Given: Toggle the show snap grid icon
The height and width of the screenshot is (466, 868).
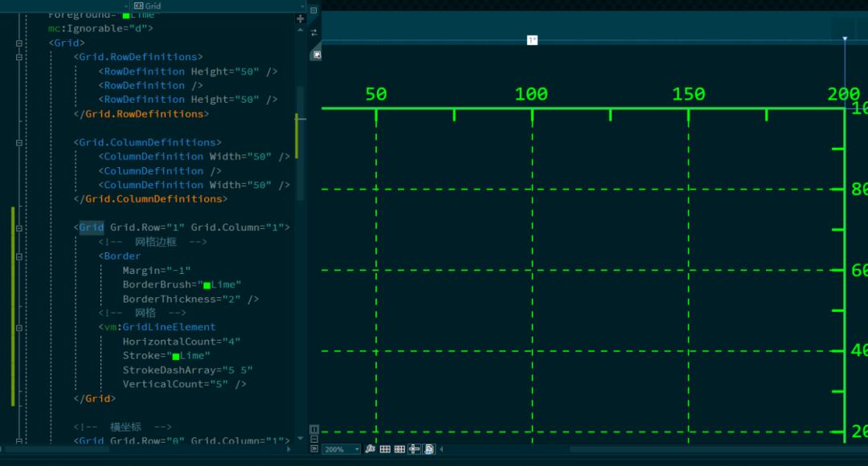Looking at the screenshot, I should click(x=385, y=449).
